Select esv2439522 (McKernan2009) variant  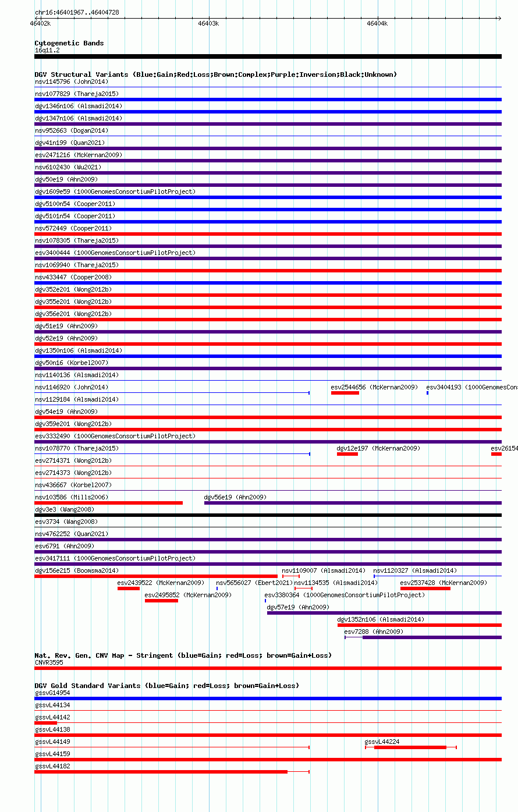[129, 588]
